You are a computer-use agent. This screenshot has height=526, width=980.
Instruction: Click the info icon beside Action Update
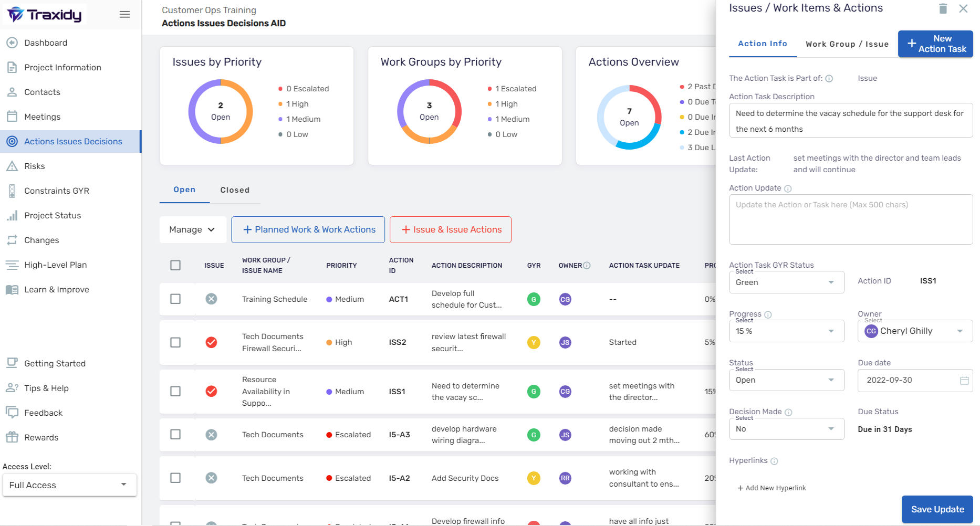click(x=788, y=188)
